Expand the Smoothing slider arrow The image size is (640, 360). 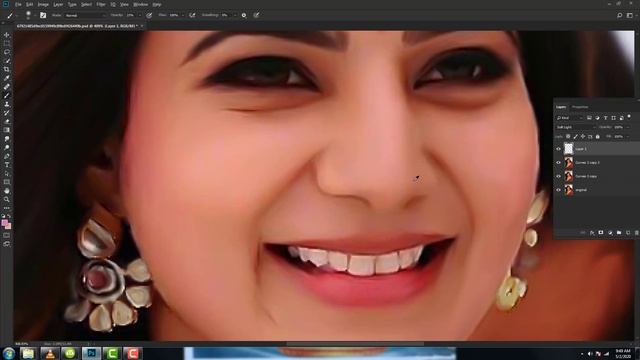pyautogui.click(x=235, y=15)
